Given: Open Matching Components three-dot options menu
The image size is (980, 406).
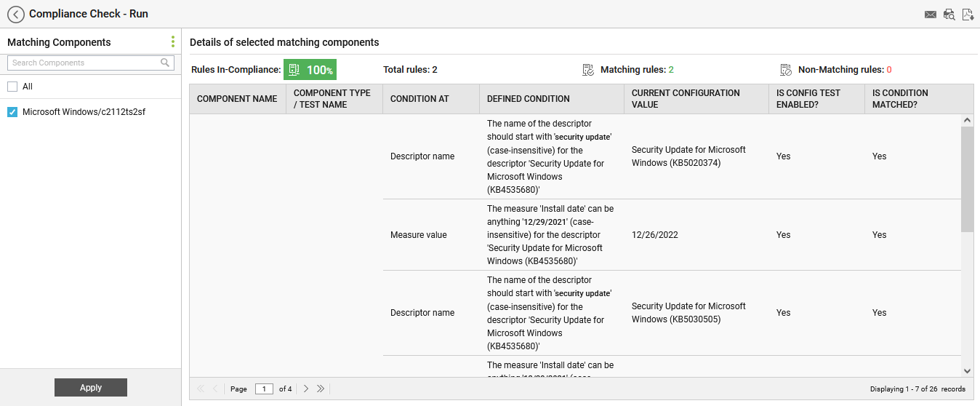Looking at the screenshot, I should point(172,41).
